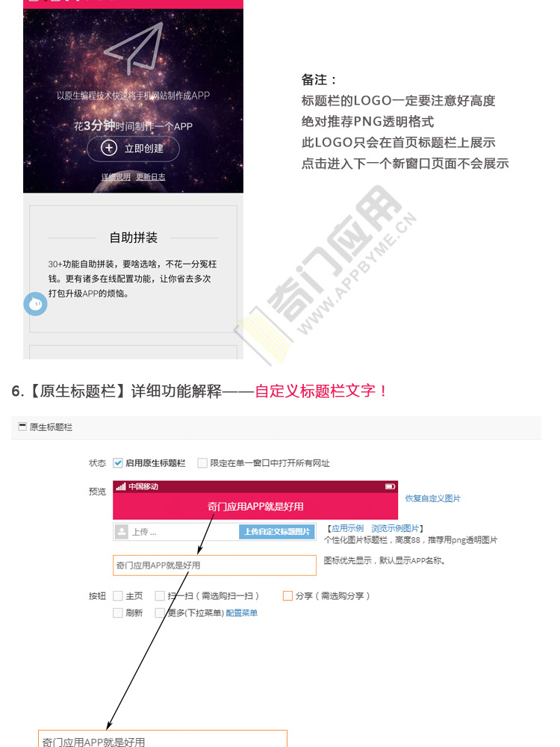This screenshot has width=560, height=747.
Task: Tick the 分享 checkbox
Action: pos(287,595)
